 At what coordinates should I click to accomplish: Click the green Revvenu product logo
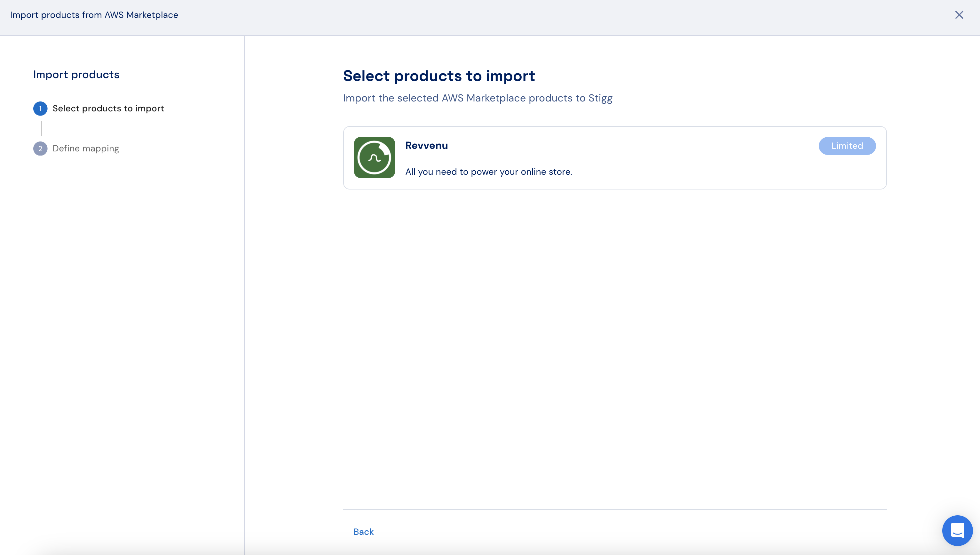374,157
